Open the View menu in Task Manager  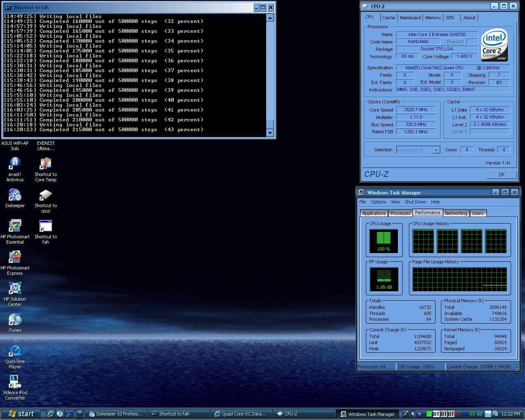point(395,202)
